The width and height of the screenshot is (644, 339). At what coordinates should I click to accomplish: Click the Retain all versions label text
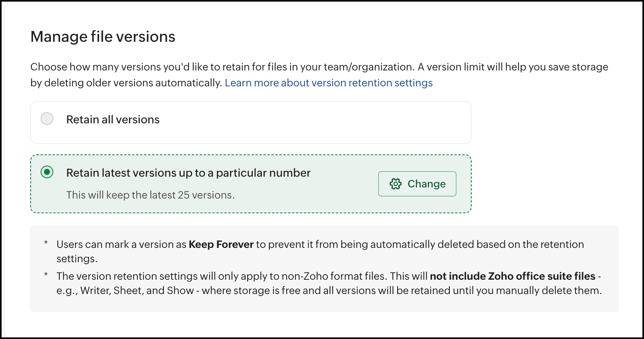click(113, 119)
